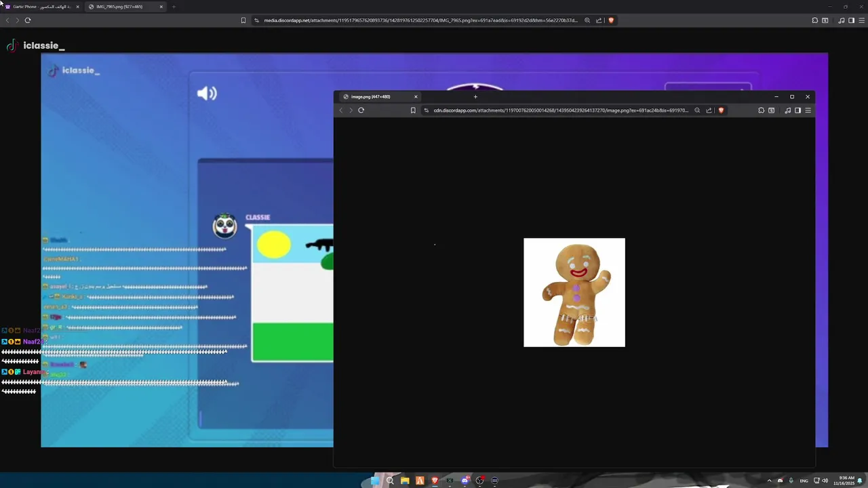
Task: Close the image.png tab
Action: (x=416, y=96)
